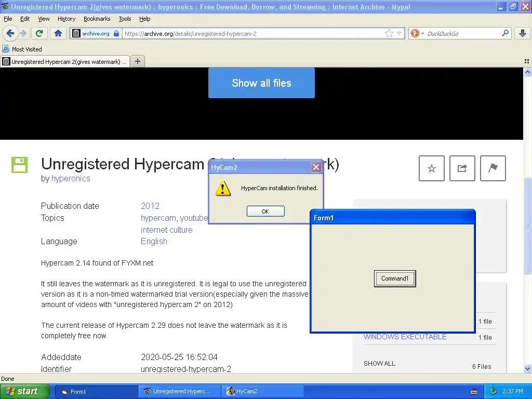This screenshot has height=399, width=532.
Task: Click the SHOW ALL files link
Action: (x=379, y=363)
